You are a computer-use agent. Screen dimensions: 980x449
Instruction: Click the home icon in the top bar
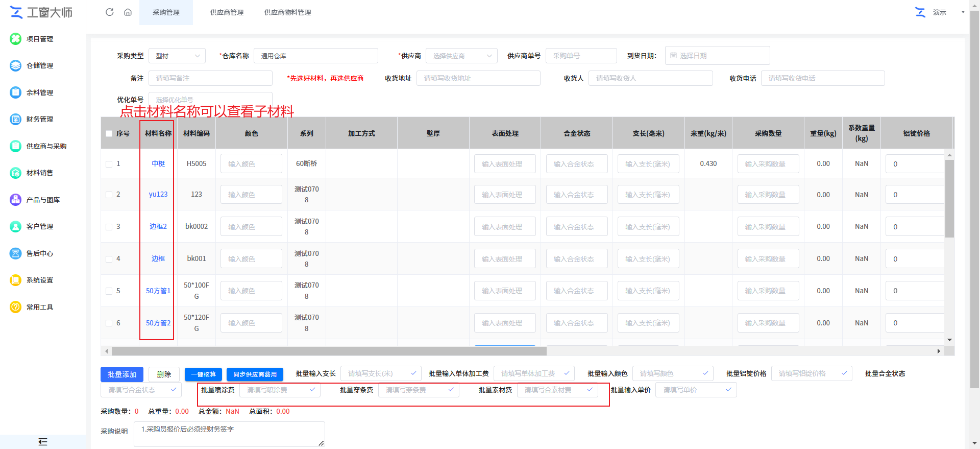click(128, 12)
